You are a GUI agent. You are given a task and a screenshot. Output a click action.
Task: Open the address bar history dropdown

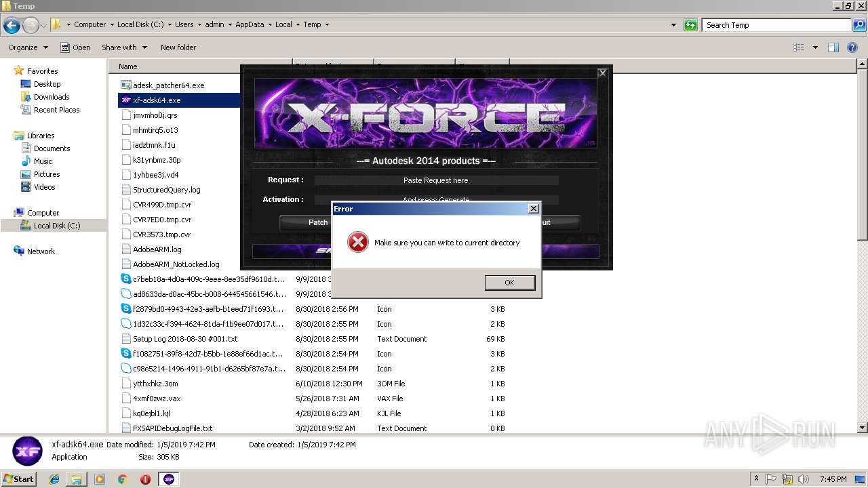pos(673,25)
